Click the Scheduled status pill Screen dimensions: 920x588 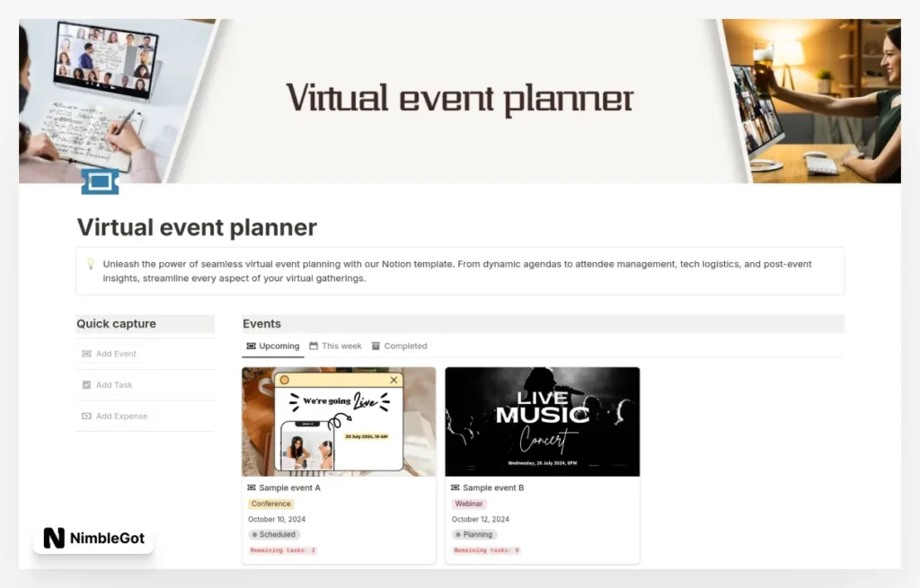click(274, 534)
